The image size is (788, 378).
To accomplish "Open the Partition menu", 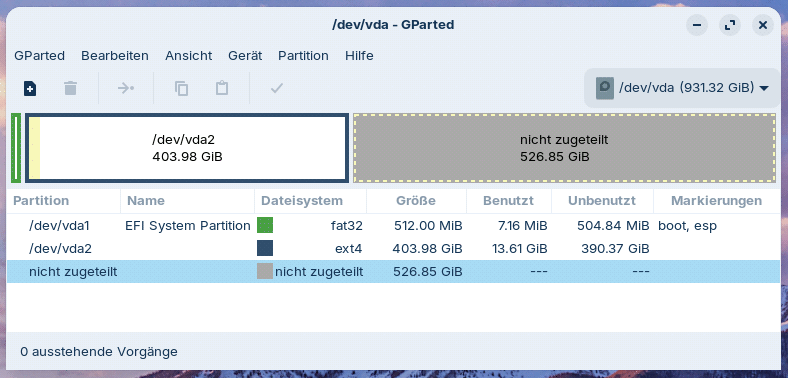I will (x=304, y=55).
